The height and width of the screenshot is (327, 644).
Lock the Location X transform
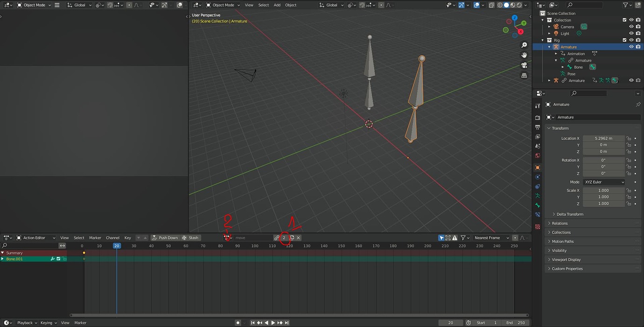click(629, 138)
